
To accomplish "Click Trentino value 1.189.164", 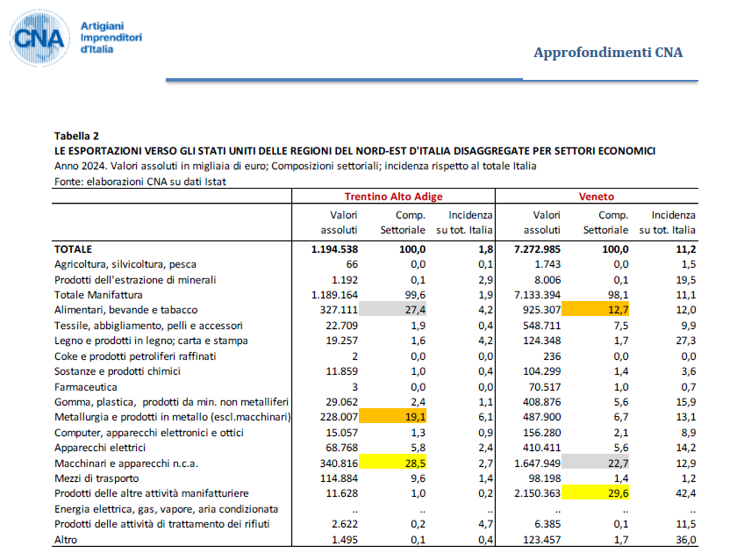I will click(334, 295).
